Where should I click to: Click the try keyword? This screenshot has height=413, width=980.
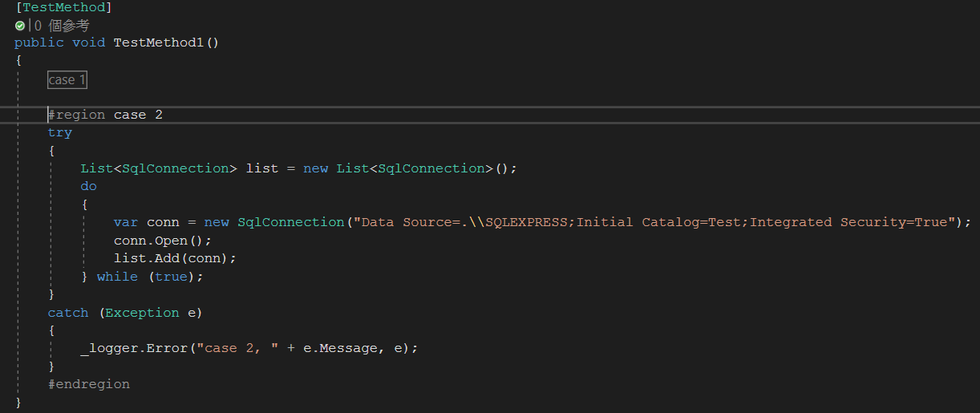tap(59, 132)
